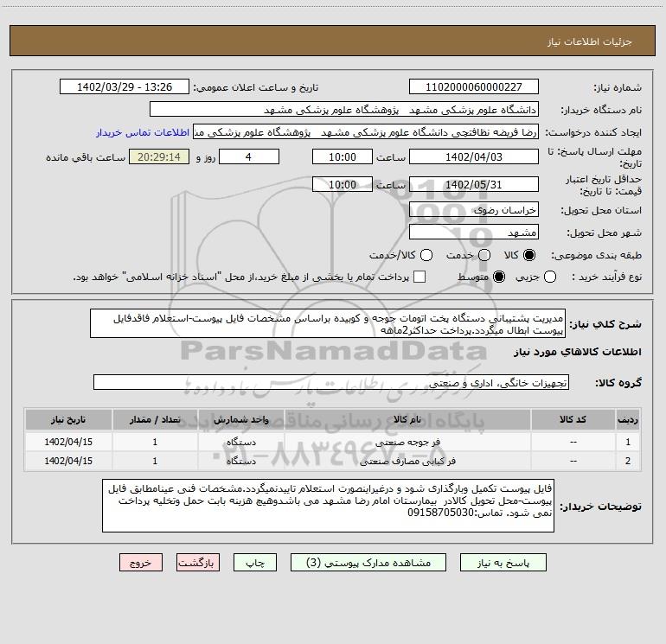Click the توضیحات خریدار text box
Viewport: 666px width, 644px height.
point(328,506)
